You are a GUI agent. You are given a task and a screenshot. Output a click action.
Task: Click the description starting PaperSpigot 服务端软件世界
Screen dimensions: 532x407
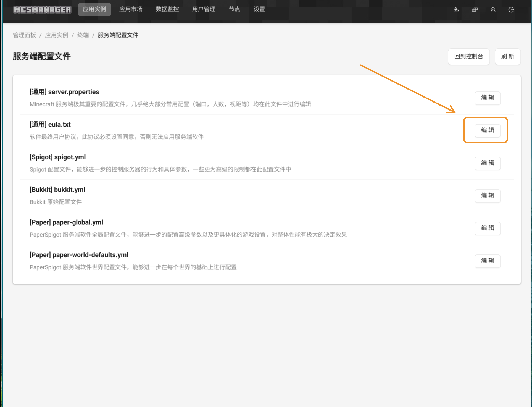(133, 267)
